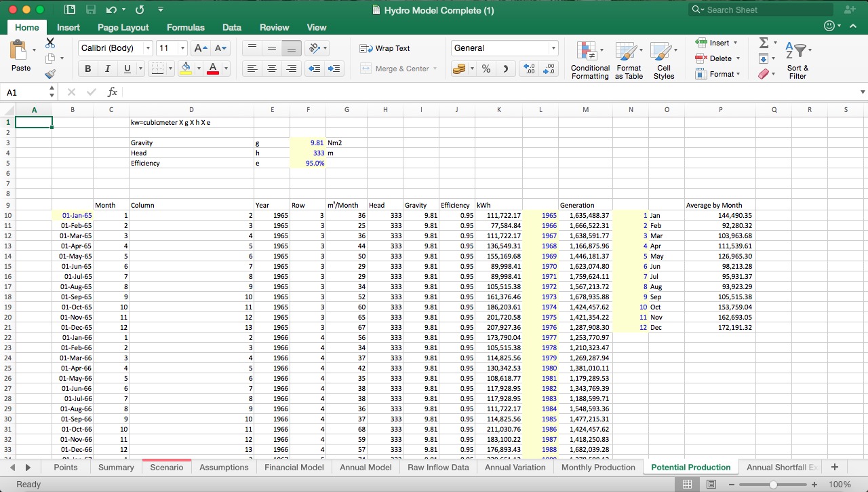868x492 pixels.
Task: Click the Sort & Filter icon
Action: [797, 60]
